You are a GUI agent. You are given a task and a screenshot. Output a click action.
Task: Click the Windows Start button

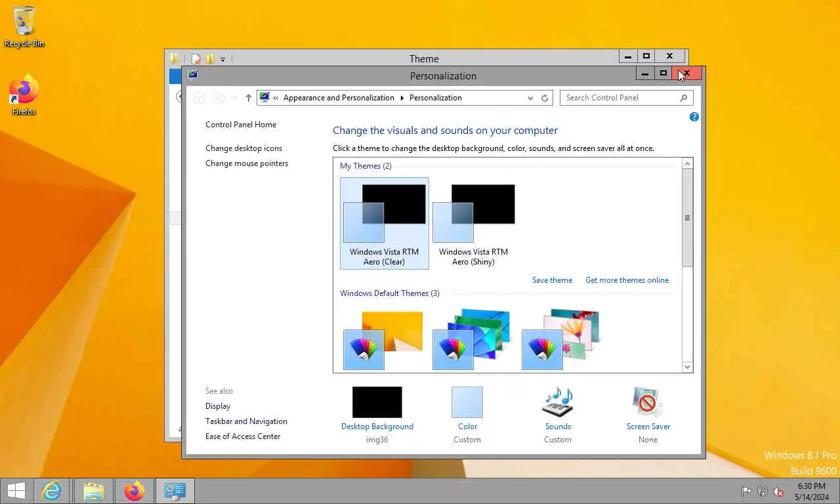pos(16,491)
